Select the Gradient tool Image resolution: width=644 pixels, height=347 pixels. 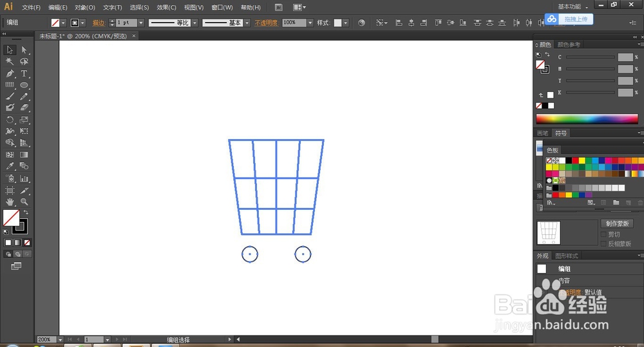24,155
